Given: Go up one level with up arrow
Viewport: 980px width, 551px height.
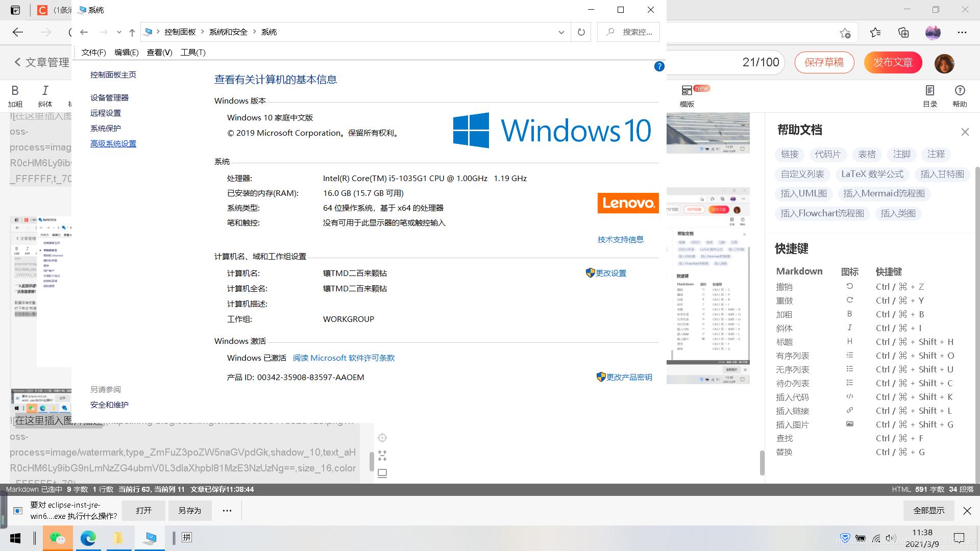Looking at the screenshot, I should tap(132, 32).
